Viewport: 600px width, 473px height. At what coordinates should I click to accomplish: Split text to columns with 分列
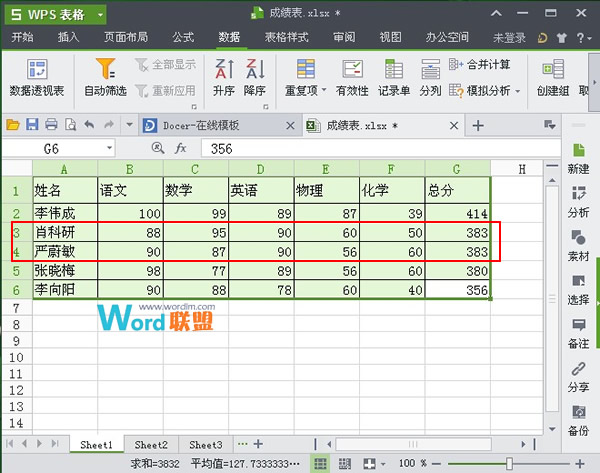(x=430, y=78)
